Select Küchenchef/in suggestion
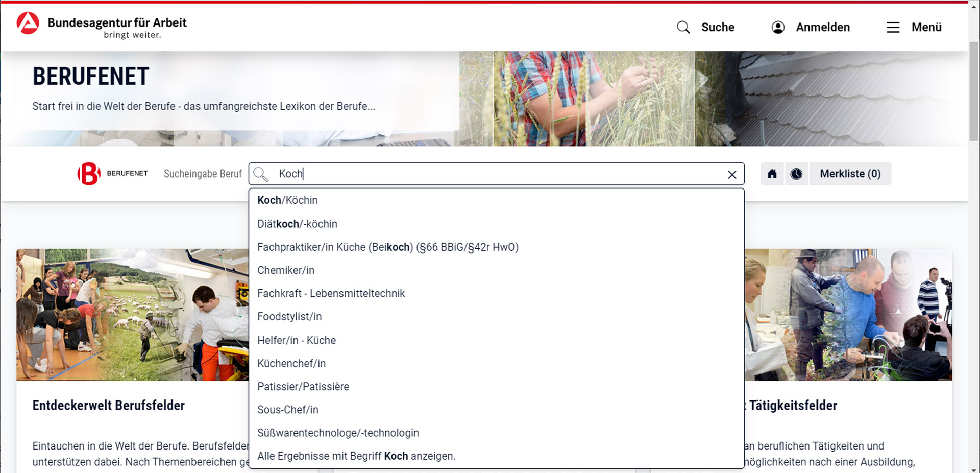980x473 pixels. (x=291, y=363)
